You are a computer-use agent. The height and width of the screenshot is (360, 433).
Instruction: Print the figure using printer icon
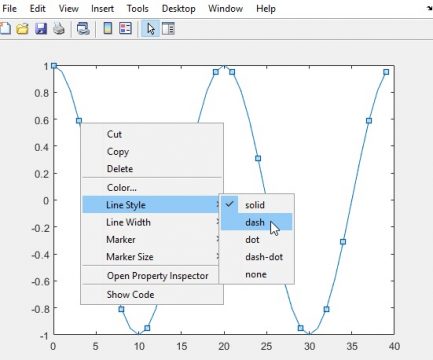59,28
